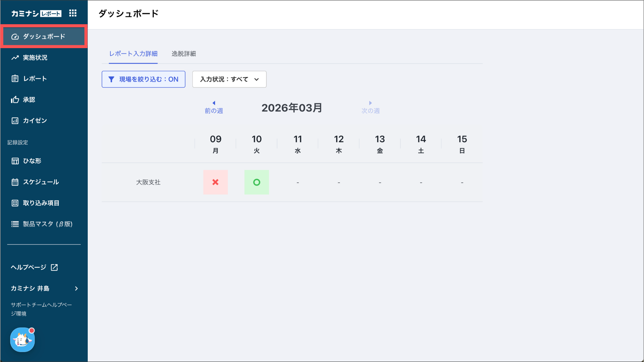This screenshot has height=362, width=644.
Task: Toggle the 現場を絞り込む filter ON button
Action: point(143,79)
